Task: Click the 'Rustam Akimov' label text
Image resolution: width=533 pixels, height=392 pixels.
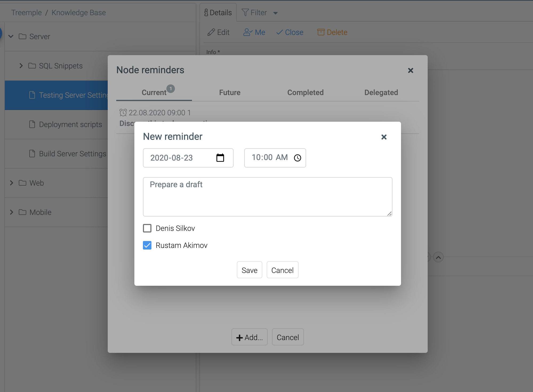Action: (181, 245)
